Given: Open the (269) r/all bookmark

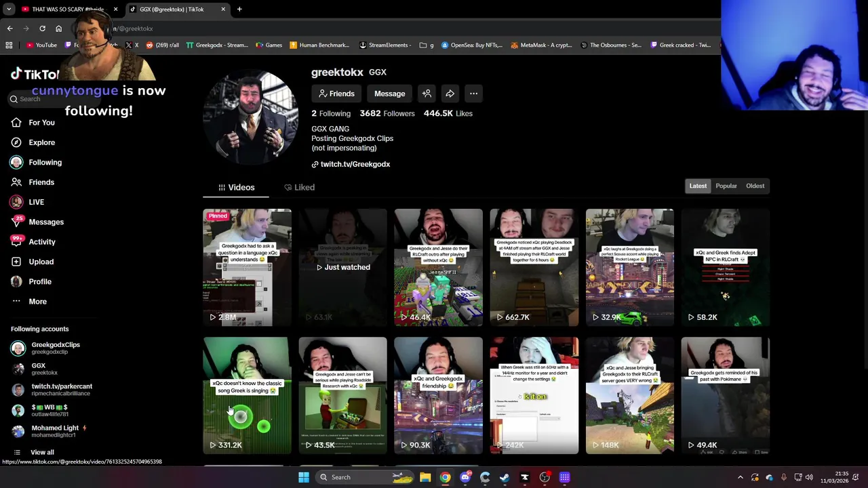Looking at the screenshot, I should (163, 45).
